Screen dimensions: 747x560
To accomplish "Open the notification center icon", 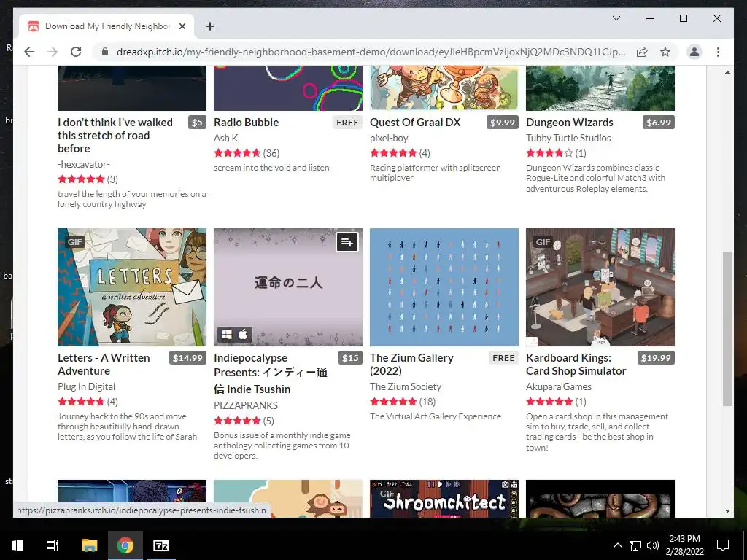I will click(723, 545).
